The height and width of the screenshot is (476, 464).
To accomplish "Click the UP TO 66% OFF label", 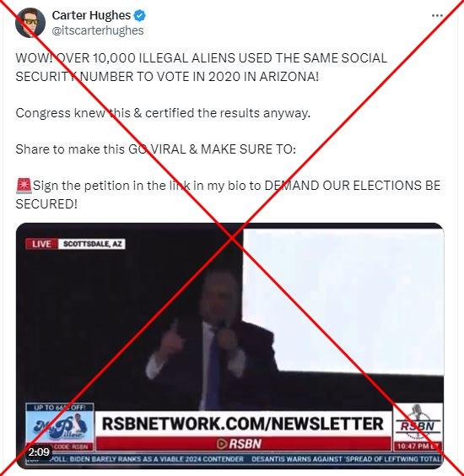I will (60, 408).
